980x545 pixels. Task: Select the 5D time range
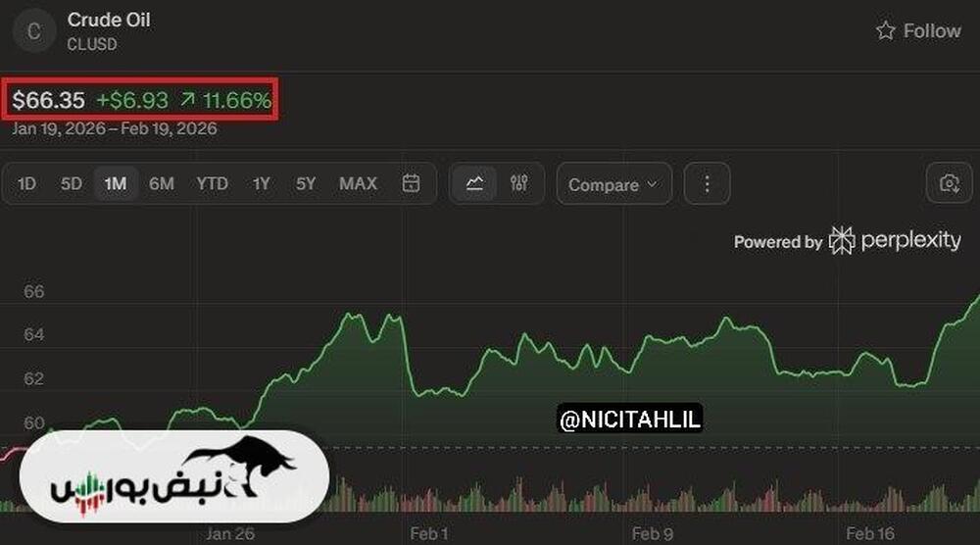72,183
